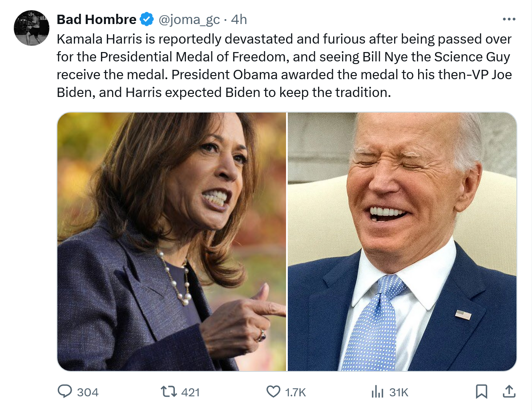Click the 4h timestamp
The width and height of the screenshot is (532, 411).
[x=239, y=20]
